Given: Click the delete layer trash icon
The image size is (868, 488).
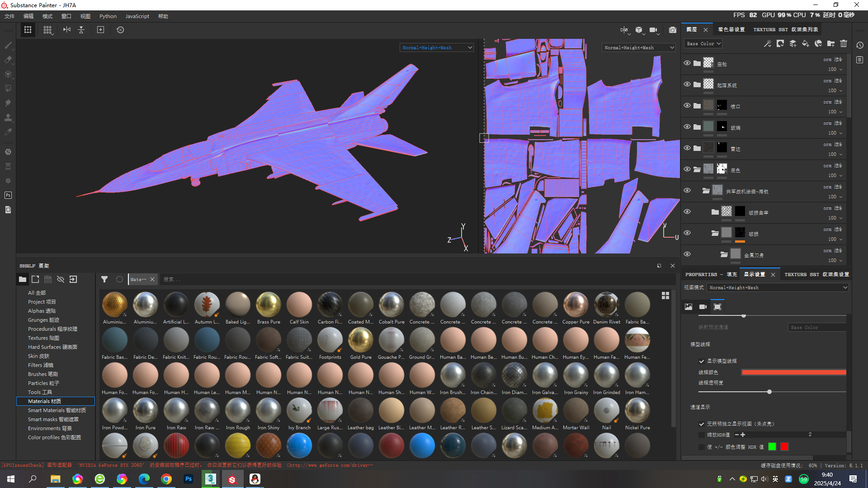Looking at the screenshot, I should pos(844,44).
